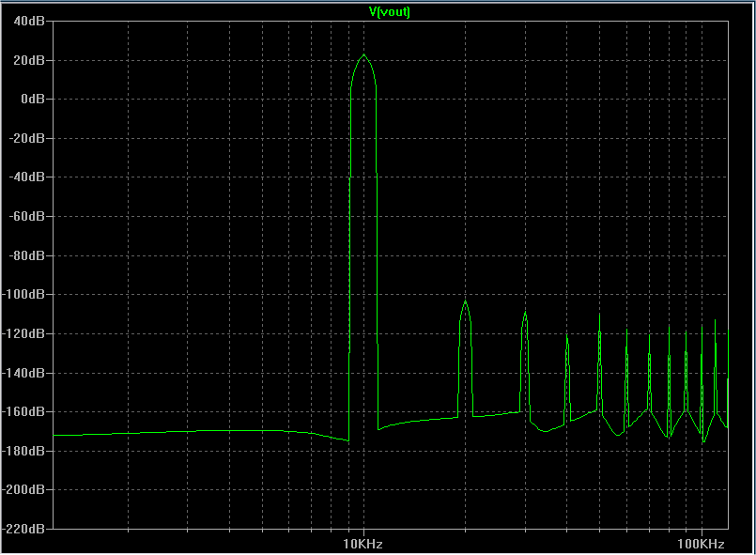Click the V(vout) trace label
Viewport: 756px width, 555px height.
point(389,11)
